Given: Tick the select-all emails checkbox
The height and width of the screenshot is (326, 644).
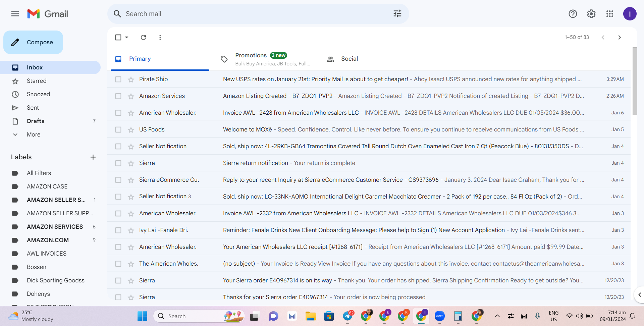Looking at the screenshot, I should [x=118, y=37].
